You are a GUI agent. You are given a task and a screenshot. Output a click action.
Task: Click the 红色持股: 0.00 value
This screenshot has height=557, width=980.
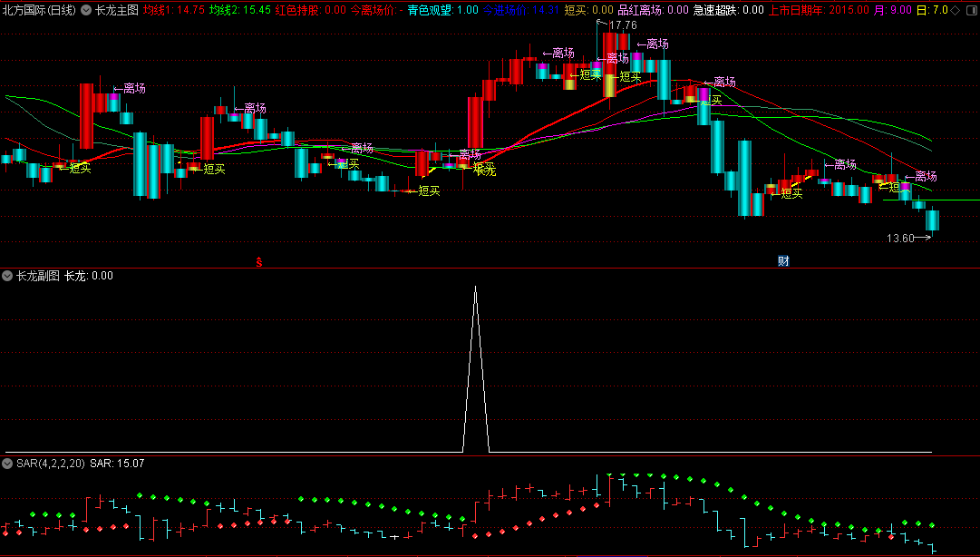pyautogui.click(x=311, y=10)
